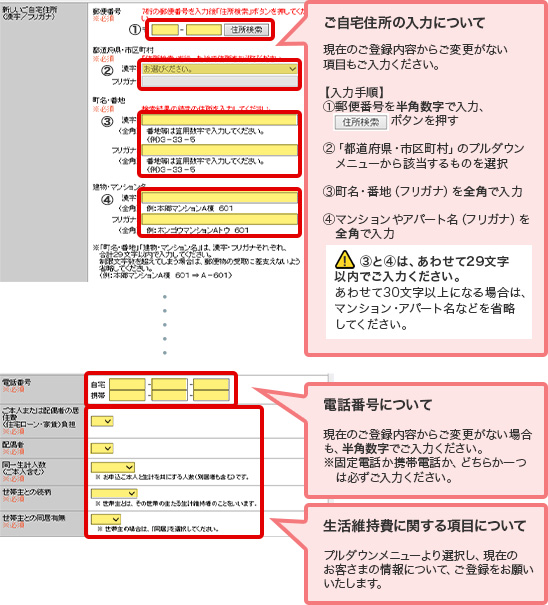Click the 例：本郷マンションA棟 601 example text
The image size is (548, 605).
(x=189, y=208)
